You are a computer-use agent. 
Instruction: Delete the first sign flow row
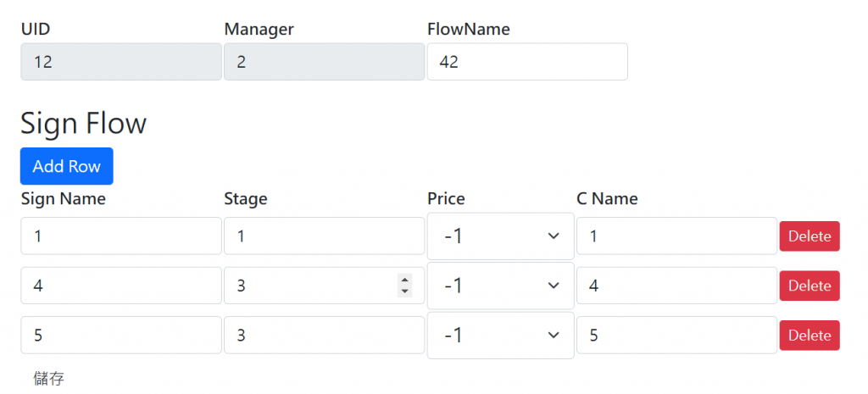click(x=810, y=236)
